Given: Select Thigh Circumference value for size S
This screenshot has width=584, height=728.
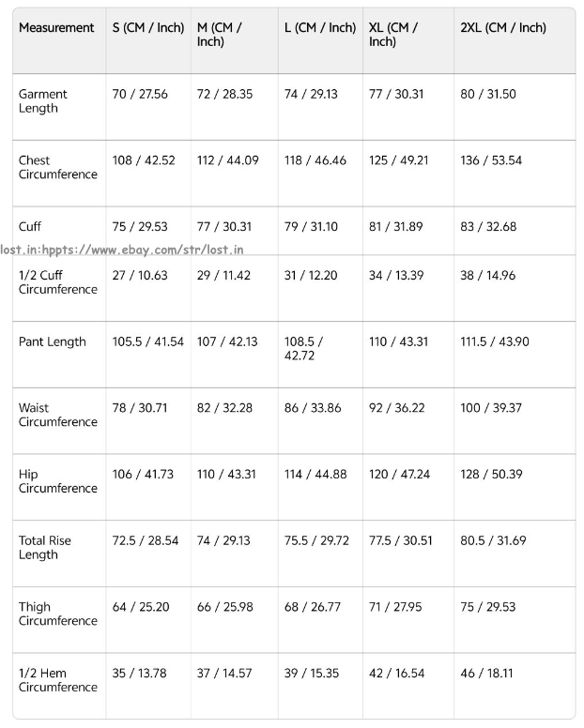Looking at the screenshot, I should [141, 607].
